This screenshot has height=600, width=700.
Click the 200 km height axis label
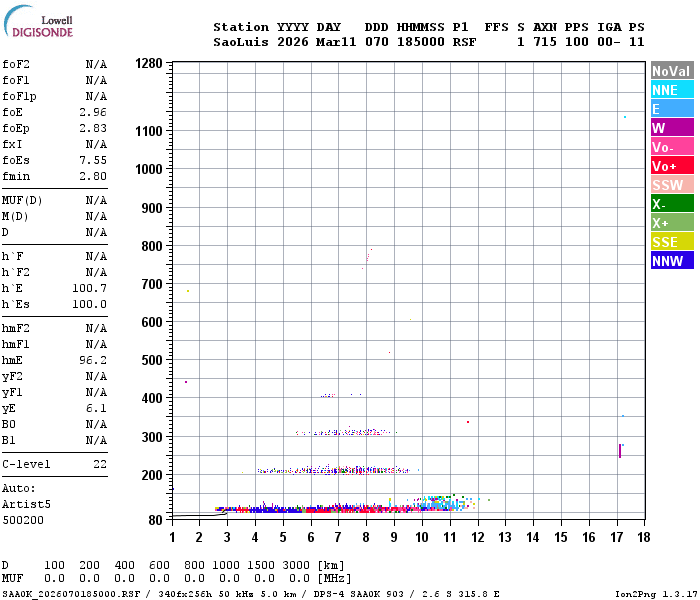pos(152,475)
